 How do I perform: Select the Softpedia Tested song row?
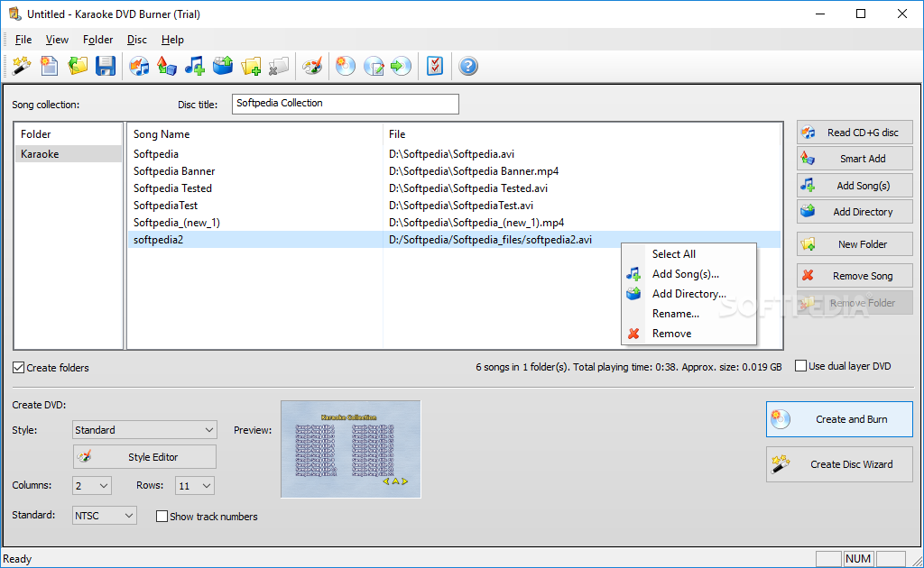455,188
